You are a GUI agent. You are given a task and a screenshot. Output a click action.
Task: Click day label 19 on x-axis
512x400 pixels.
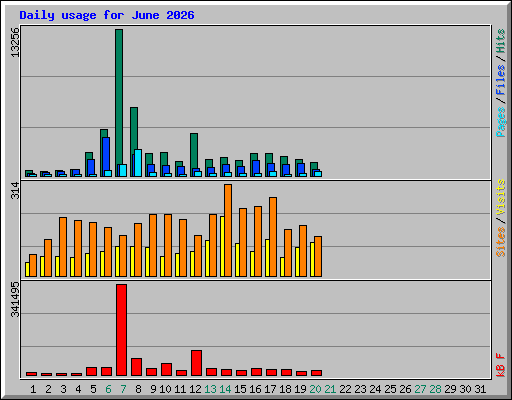pyautogui.click(x=300, y=389)
